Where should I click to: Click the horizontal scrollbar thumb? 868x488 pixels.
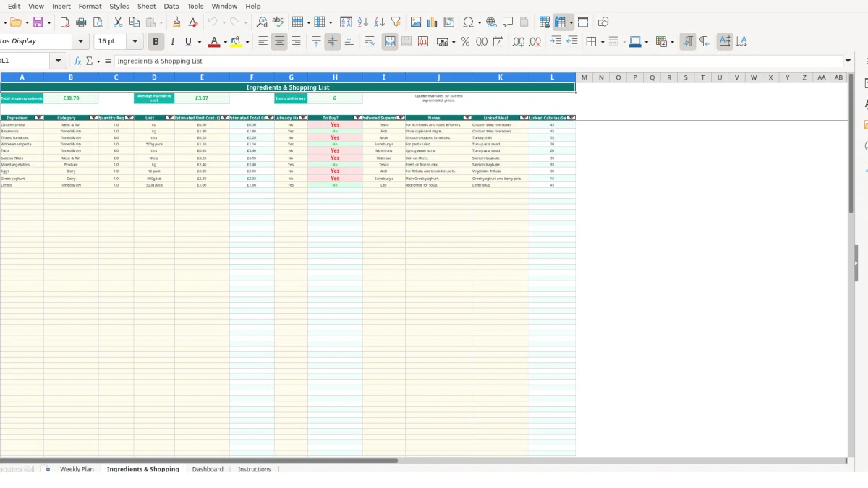[x=199, y=461]
